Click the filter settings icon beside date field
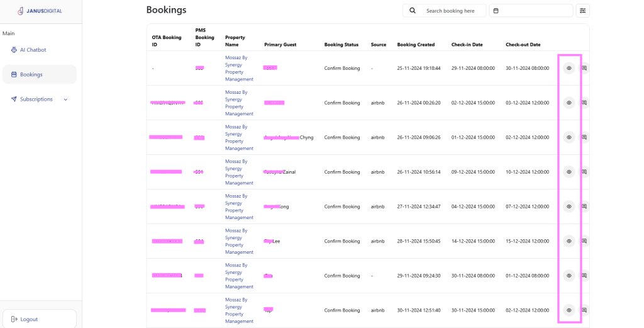 582,11
